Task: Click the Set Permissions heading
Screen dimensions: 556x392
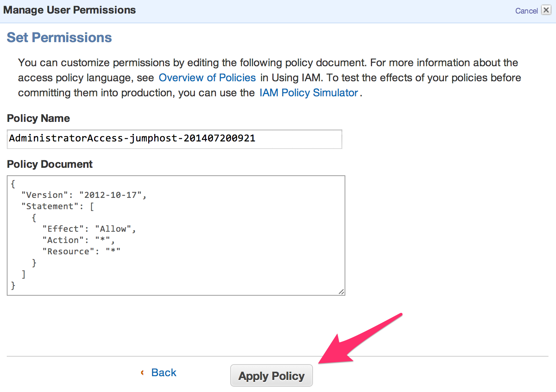Action: 59,38
